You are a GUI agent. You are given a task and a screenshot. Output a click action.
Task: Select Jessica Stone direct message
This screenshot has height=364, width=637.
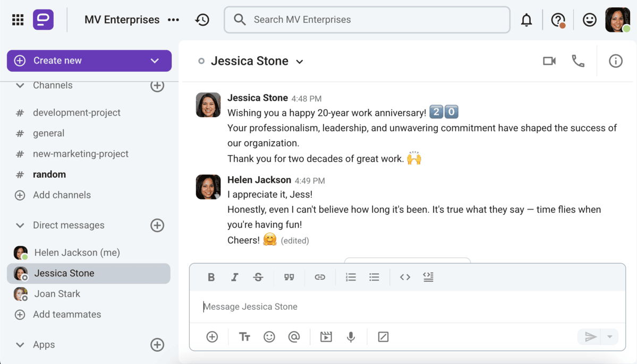point(89,273)
